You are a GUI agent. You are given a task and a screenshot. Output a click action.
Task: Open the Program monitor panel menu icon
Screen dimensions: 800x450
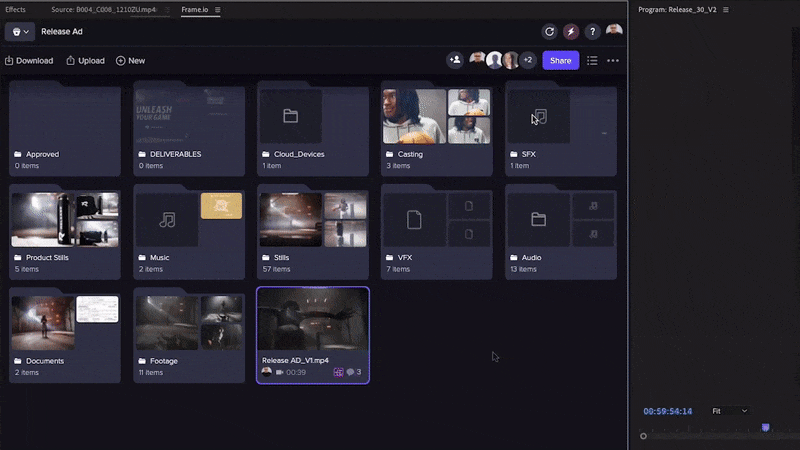coord(726,10)
